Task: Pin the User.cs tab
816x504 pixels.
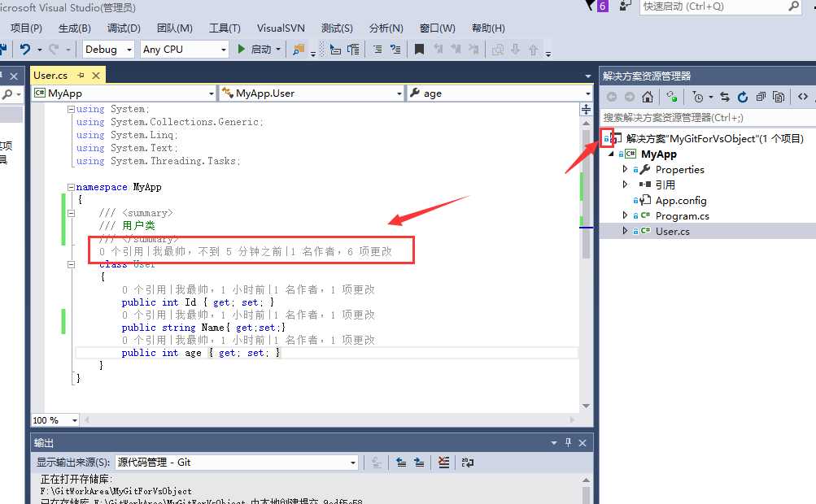Action: (x=81, y=76)
